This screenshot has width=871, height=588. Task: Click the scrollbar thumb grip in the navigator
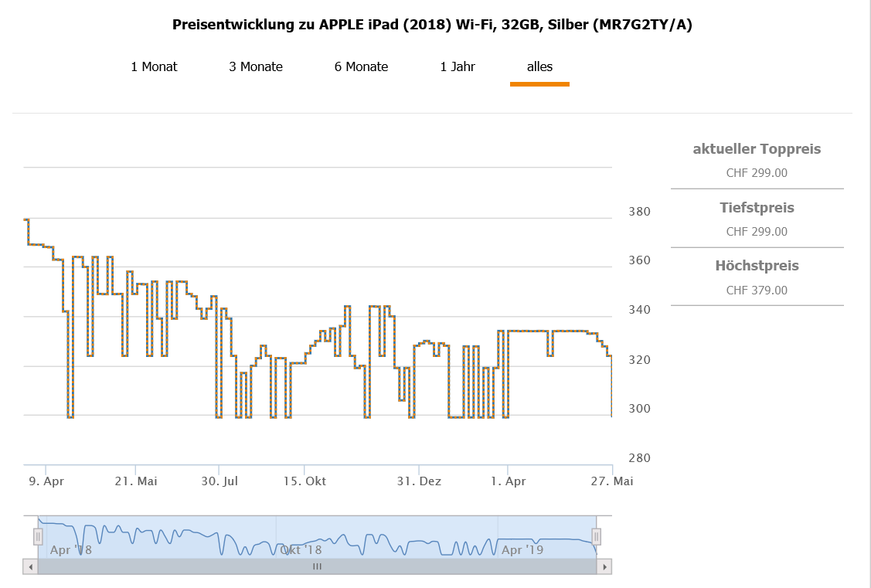pos(317,566)
